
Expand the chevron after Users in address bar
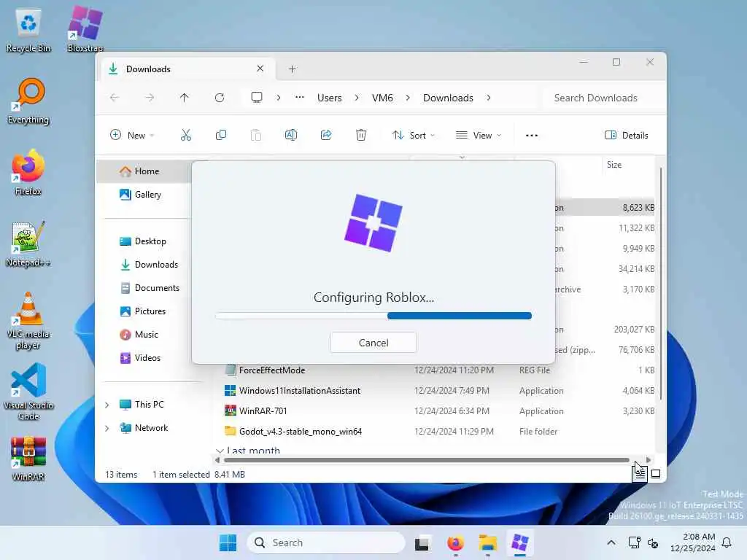click(356, 98)
